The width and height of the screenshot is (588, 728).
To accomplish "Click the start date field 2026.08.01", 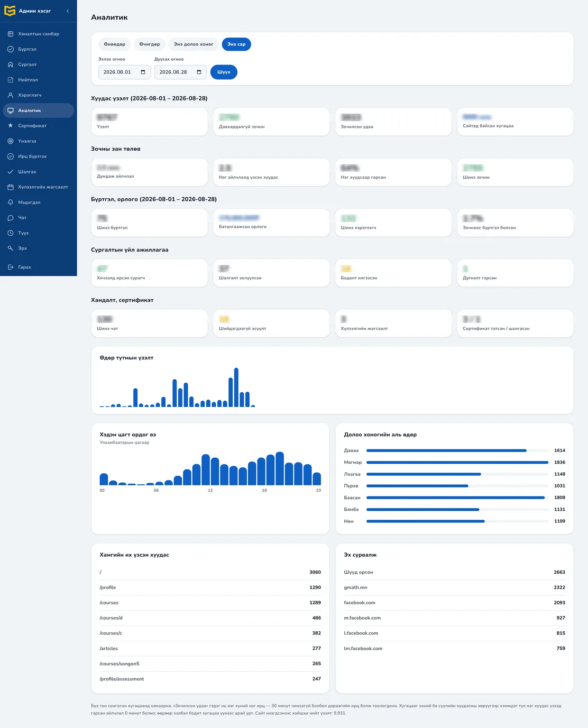I will 124,72.
